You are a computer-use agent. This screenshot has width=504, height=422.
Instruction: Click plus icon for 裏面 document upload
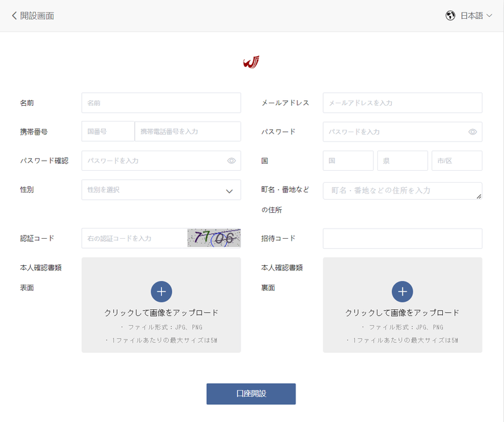pos(403,292)
